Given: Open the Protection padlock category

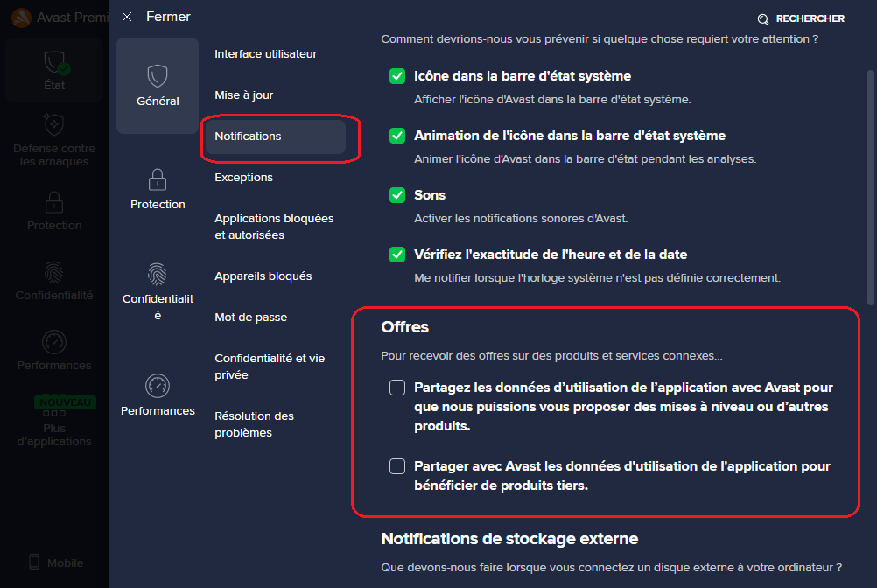Looking at the screenshot, I should (158, 180).
